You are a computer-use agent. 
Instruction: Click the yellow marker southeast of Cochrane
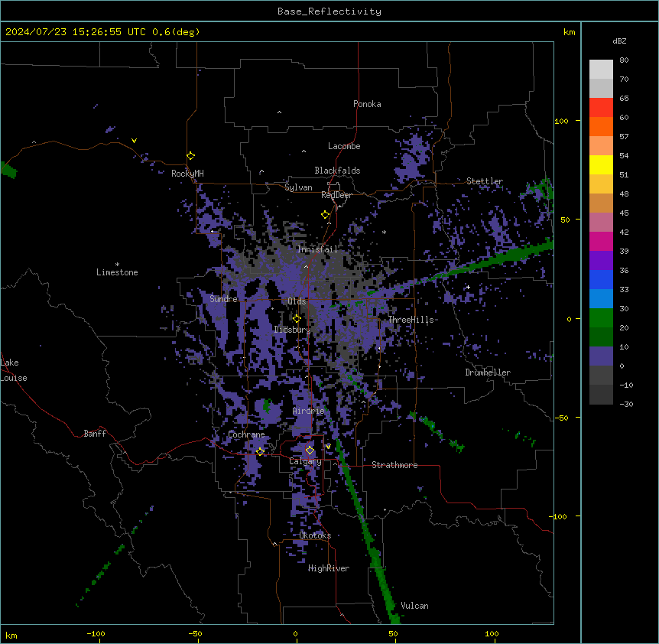coord(260,451)
